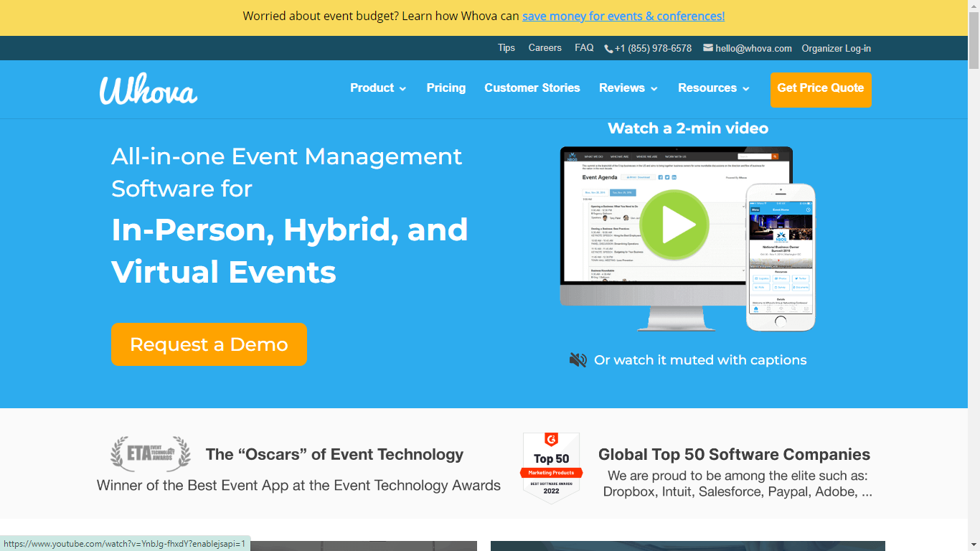Click 'Watch a 2-min video' heading
Image resolution: width=980 pixels, height=551 pixels.
pos(688,128)
